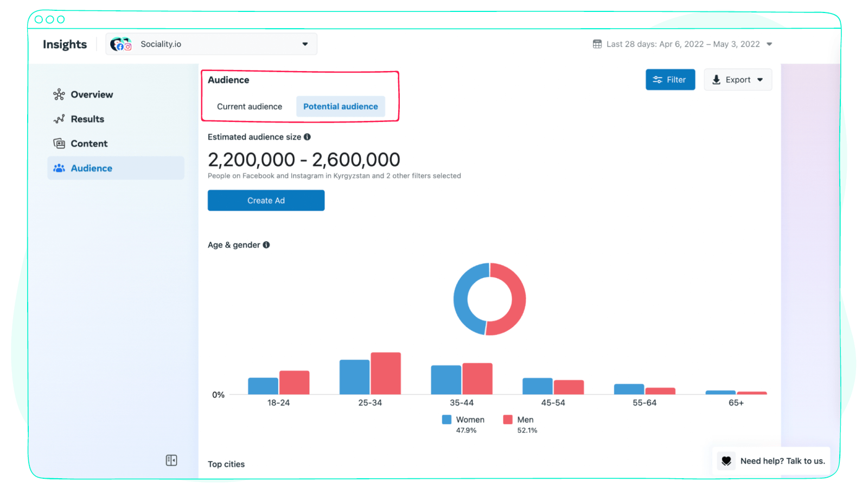Click the Results line-chart icon
The image size is (868, 488).
pyautogui.click(x=58, y=119)
